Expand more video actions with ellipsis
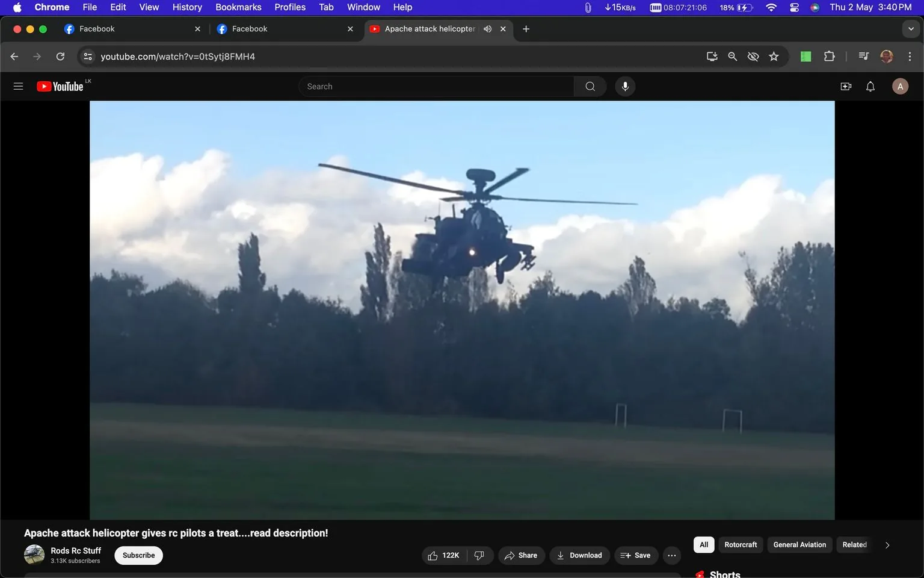This screenshot has width=924, height=578. pyautogui.click(x=671, y=555)
